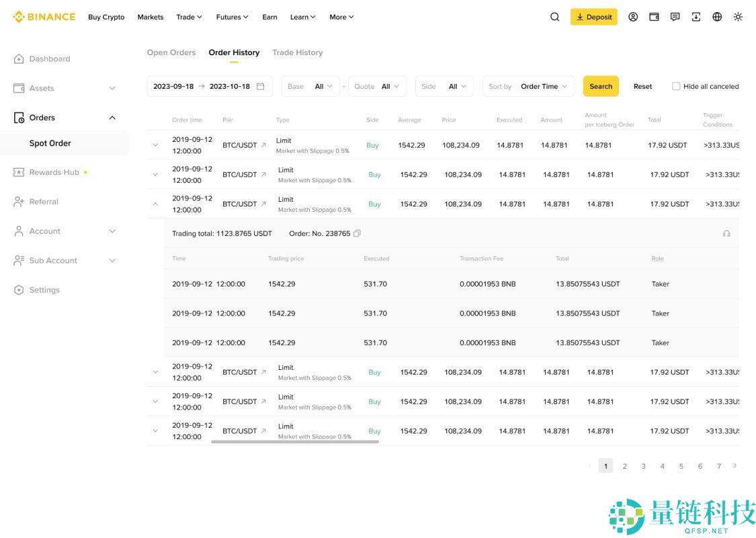Go to page 2 of results
This screenshot has height=538, width=756.
pyautogui.click(x=624, y=466)
